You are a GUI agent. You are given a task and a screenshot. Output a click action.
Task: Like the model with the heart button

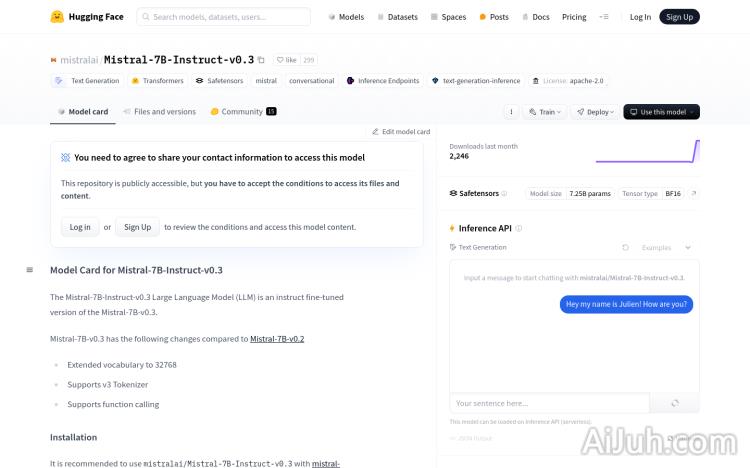286,60
